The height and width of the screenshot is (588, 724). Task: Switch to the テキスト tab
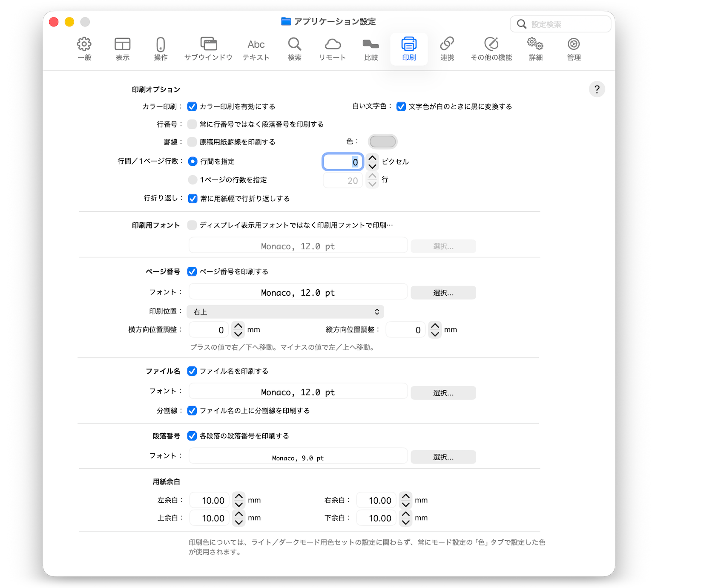256,49
